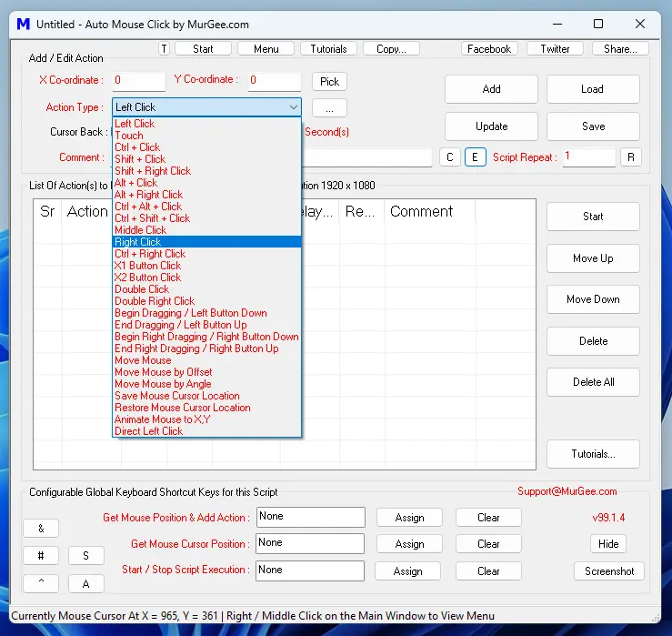The image size is (672, 636).
Task: Click the Share... button
Action: pyautogui.click(x=620, y=49)
